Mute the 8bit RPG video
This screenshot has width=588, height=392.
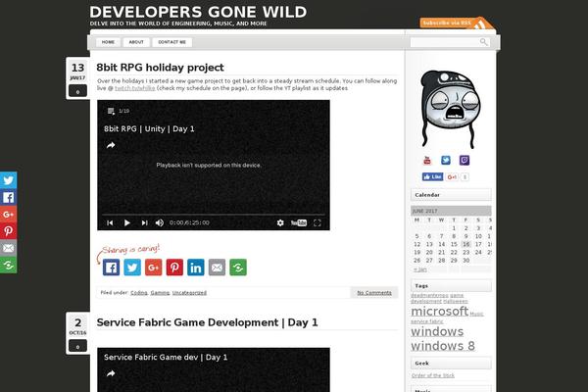(x=160, y=222)
